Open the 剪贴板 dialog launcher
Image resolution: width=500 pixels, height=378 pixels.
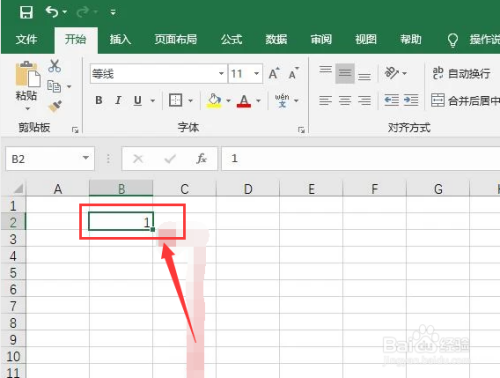click(75, 130)
